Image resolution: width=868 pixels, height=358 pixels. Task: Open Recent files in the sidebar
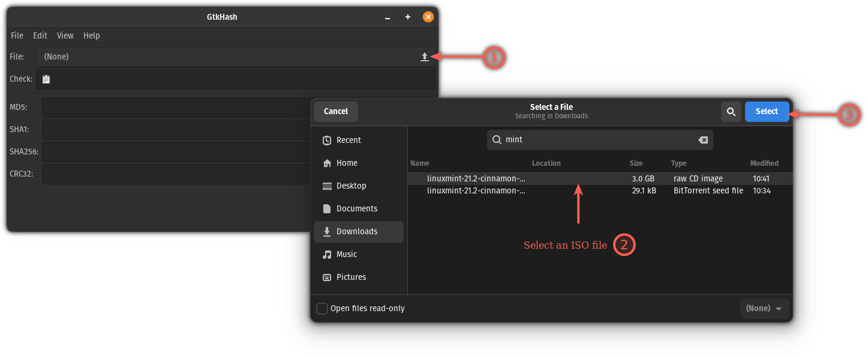[x=348, y=139]
